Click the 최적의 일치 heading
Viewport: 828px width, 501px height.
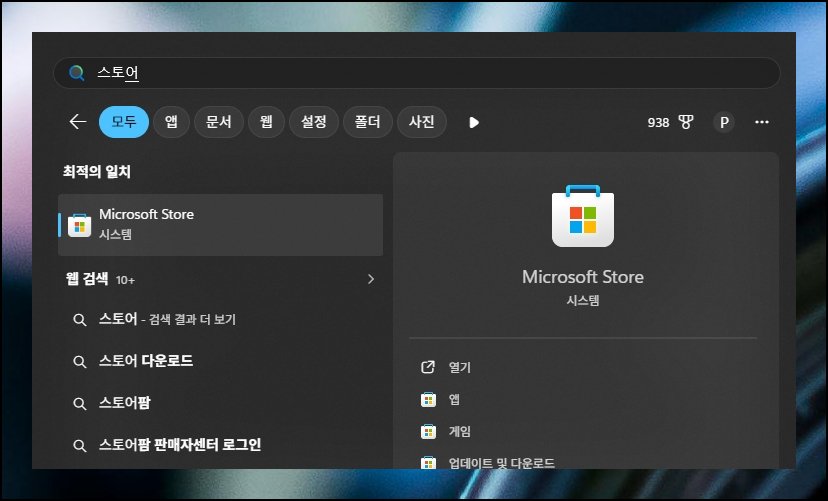[97, 172]
